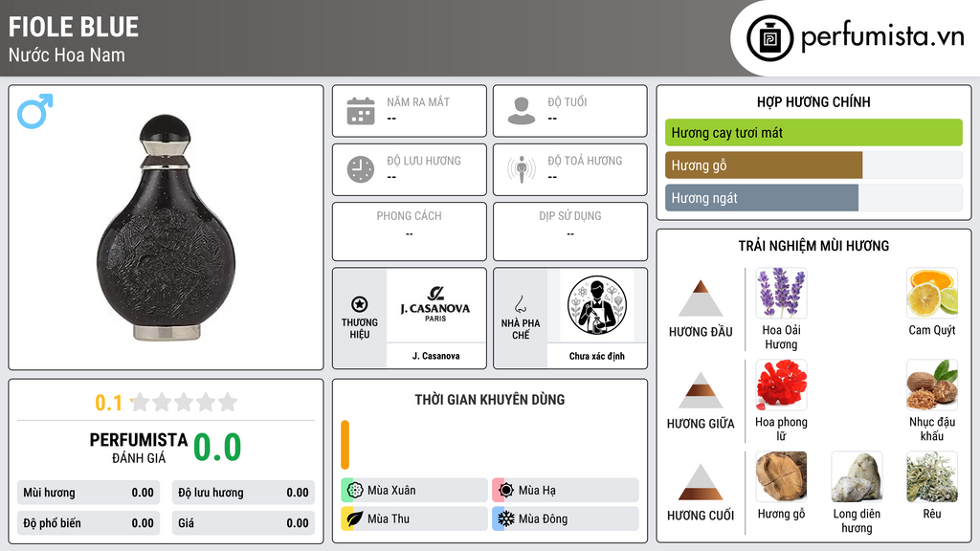Click the J. Casanova brand name link
Screen dimensions: 980x551
(x=435, y=356)
